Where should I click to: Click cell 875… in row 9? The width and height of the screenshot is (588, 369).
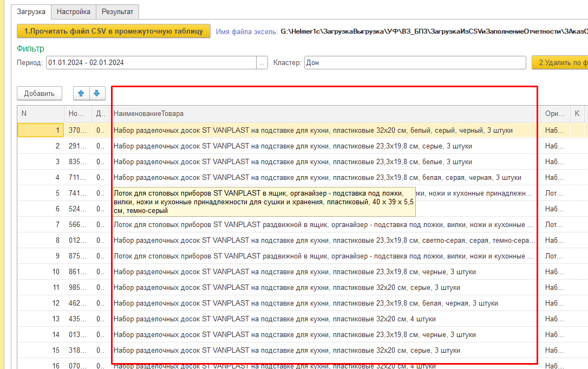(78, 256)
